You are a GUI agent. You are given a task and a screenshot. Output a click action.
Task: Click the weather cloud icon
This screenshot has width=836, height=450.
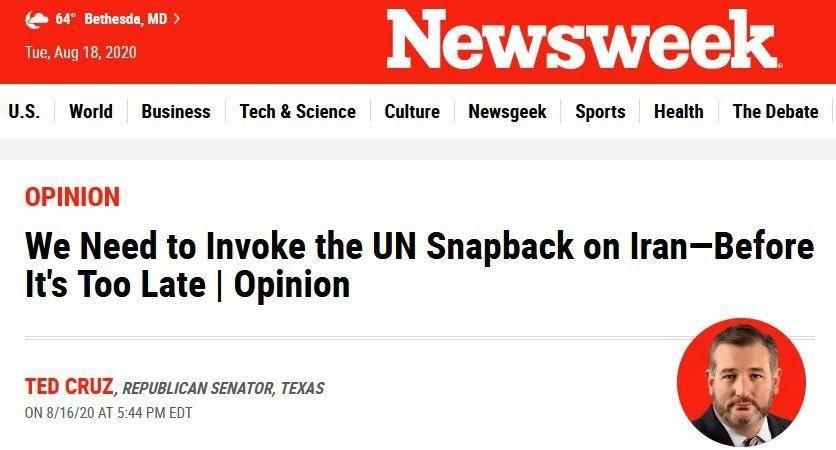[36, 19]
